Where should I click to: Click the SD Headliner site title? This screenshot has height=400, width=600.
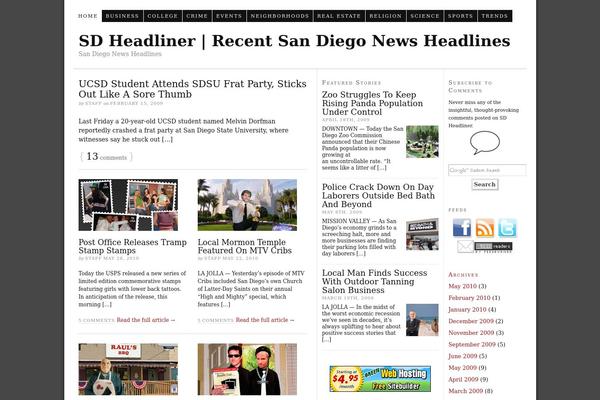point(294,41)
